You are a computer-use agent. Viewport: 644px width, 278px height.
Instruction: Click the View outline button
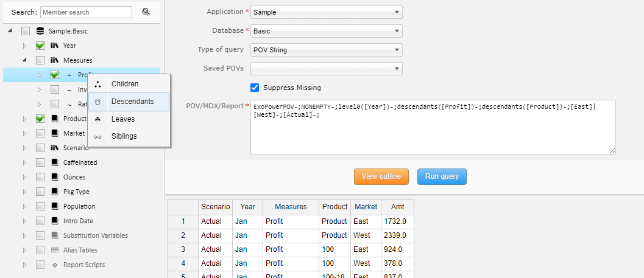click(381, 177)
